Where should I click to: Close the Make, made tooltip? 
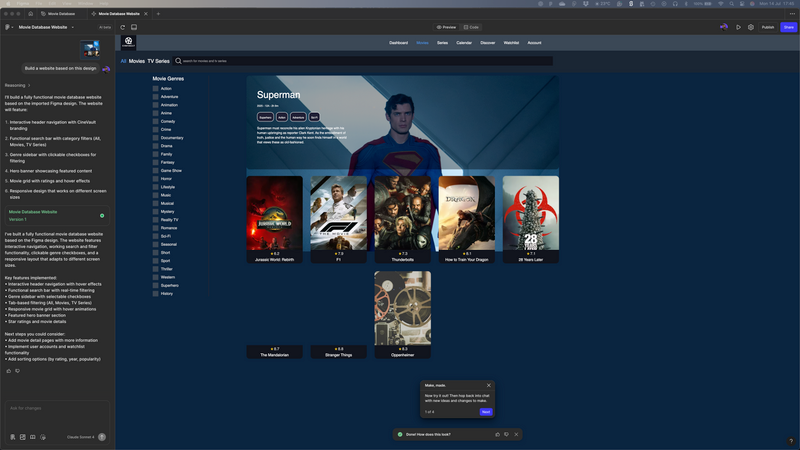[x=489, y=385]
